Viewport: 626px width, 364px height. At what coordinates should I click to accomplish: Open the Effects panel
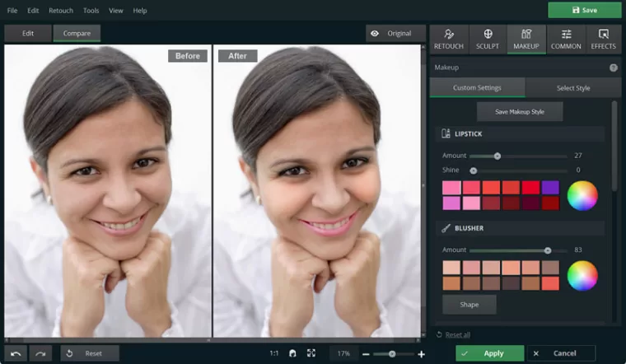(603, 39)
